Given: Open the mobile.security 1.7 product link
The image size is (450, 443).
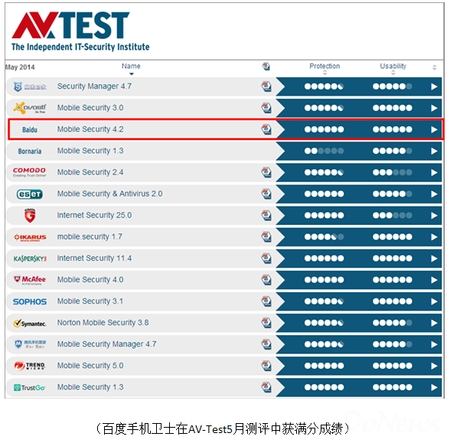Looking at the screenshot, I should pos(90,237).
